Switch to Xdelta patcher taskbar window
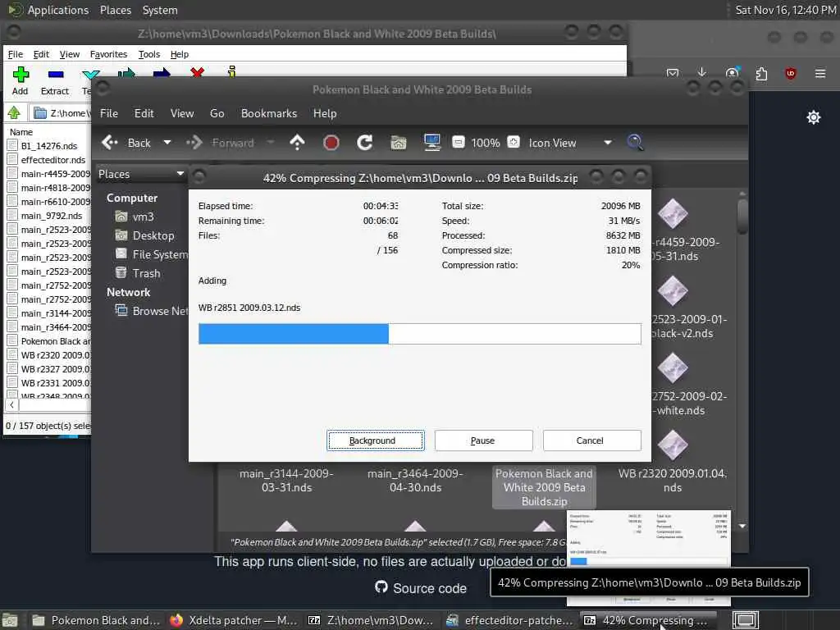840x630 pixels. (234, 620)
